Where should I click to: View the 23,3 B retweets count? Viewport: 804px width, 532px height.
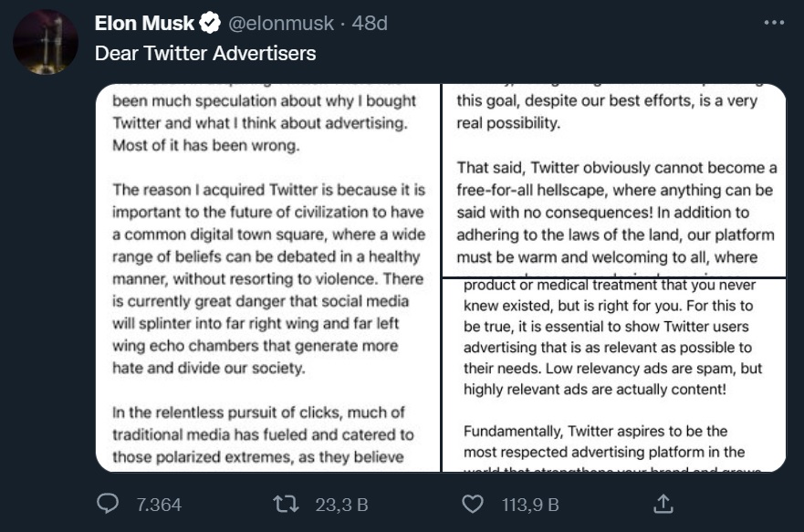pos(342,505)
